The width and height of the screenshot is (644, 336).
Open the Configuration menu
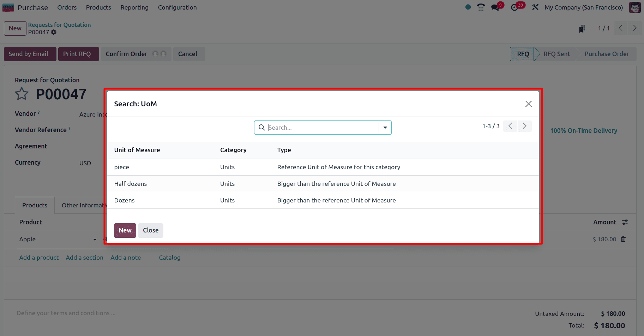pos(177,7)
